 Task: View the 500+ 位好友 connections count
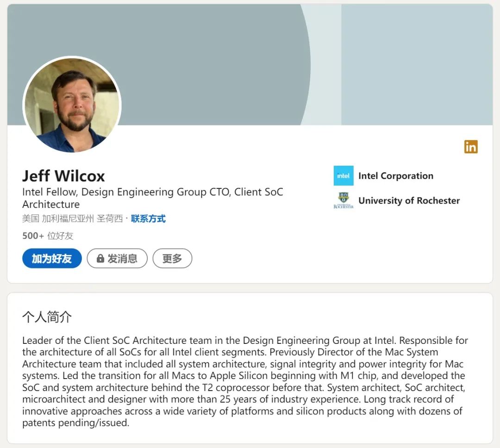[x=48, y=236]
